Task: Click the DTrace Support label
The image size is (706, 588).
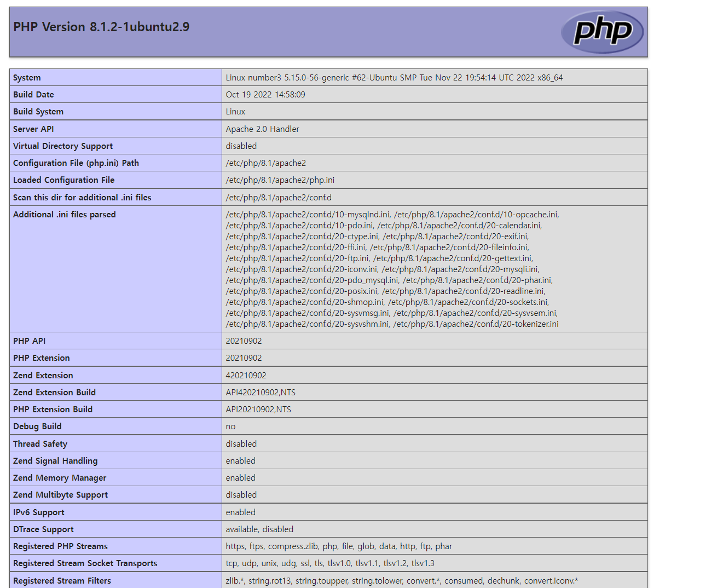Action: click(x=43, y=529)
